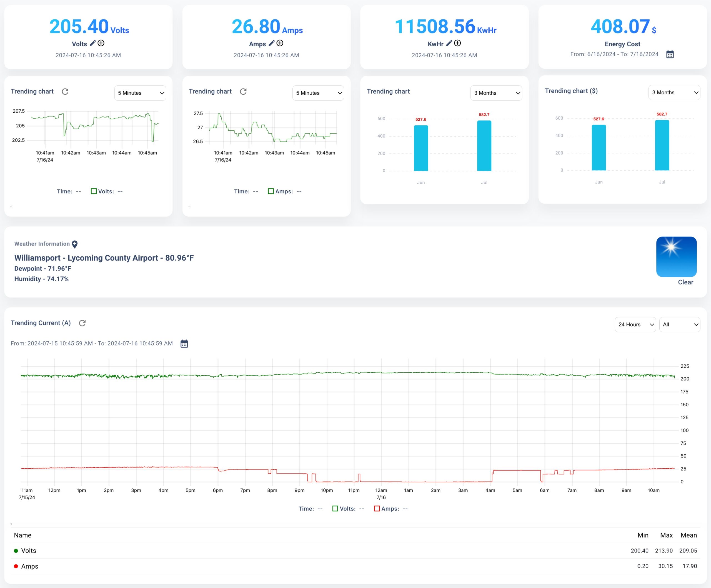The height and width of the screenshot is (588, 711).
Task: Click the plus circle icon beside Volts
Action: pyautogui.click(x=101, y=43)
